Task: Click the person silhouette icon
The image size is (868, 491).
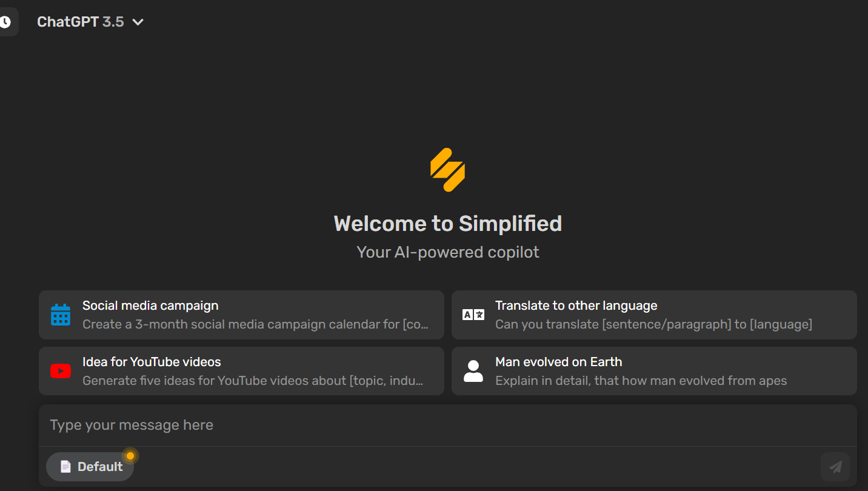Action: 473,371
